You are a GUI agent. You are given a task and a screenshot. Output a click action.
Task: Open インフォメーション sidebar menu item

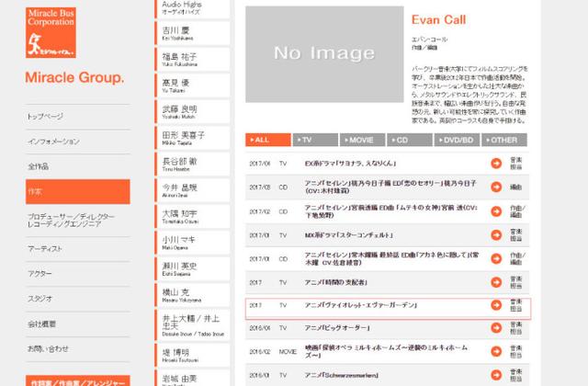(77, 142)
